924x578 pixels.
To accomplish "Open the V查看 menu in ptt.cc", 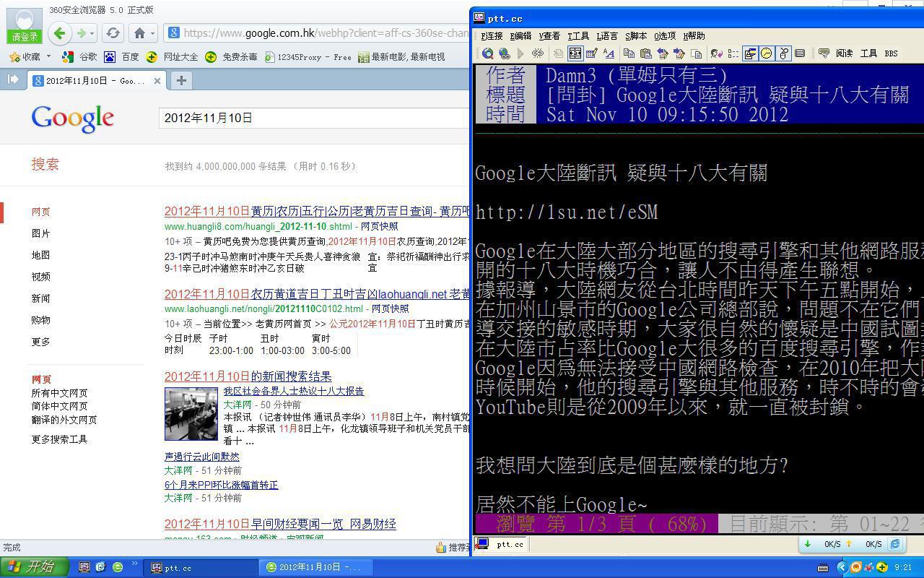I will pos(549,36).
